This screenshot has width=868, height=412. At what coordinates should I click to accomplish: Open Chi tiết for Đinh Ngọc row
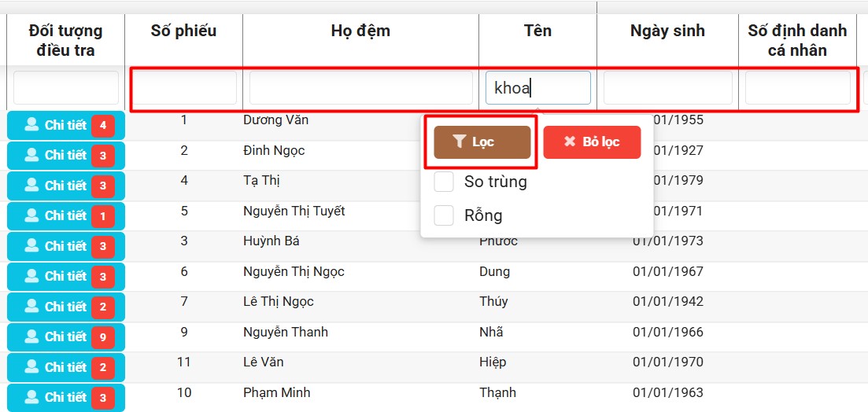[x=65, y=156]
